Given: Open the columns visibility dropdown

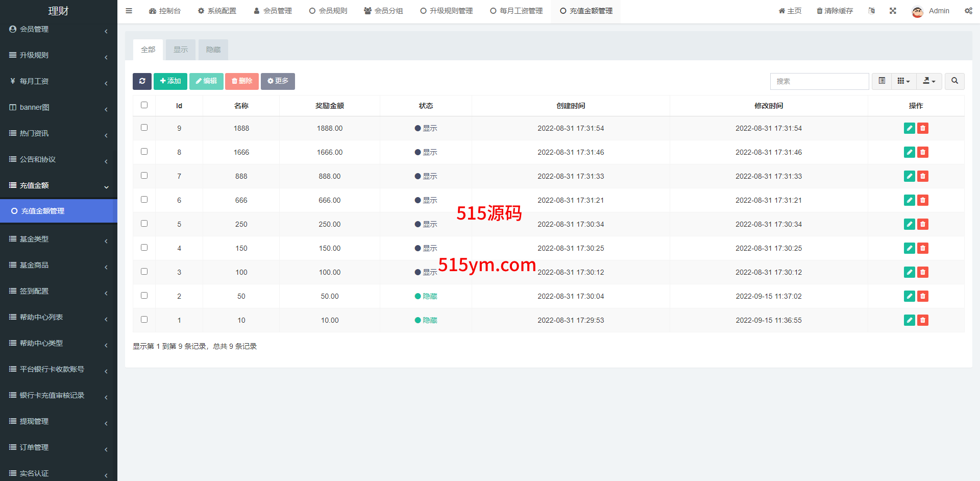Looking at the screenshot, I should [x=903, y=81].
